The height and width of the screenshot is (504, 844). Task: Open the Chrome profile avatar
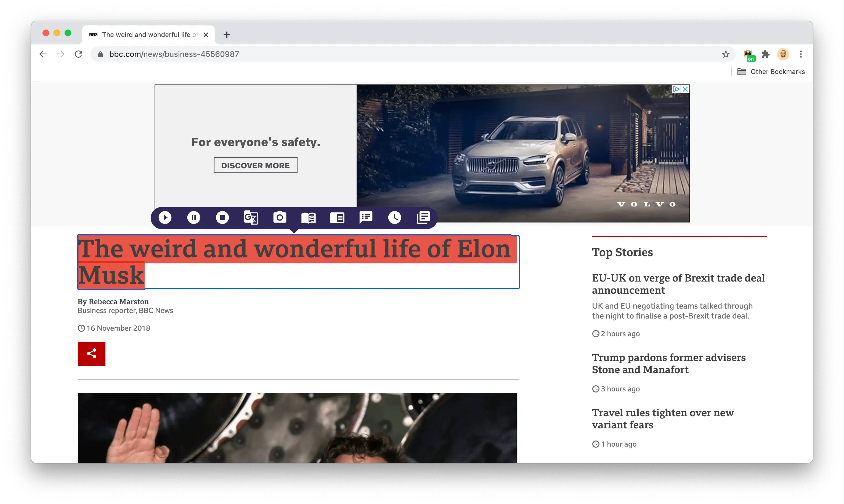pos(783,54)
